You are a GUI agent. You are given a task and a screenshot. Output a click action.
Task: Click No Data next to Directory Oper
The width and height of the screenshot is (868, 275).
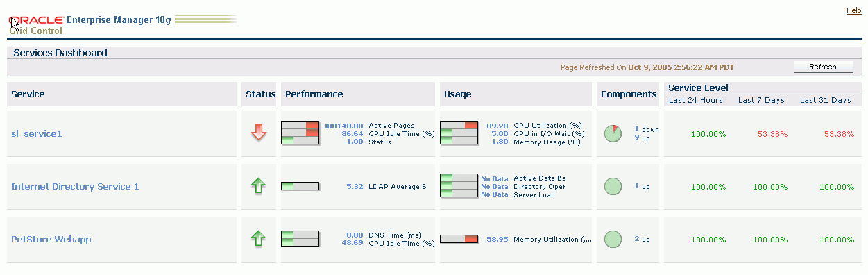495,186
